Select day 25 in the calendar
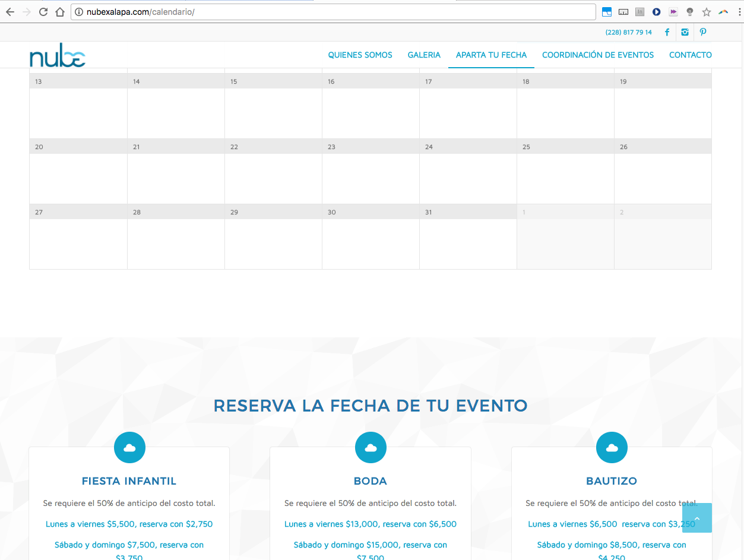The height and width of the screenshot is (560, 744). click(565, 172)
